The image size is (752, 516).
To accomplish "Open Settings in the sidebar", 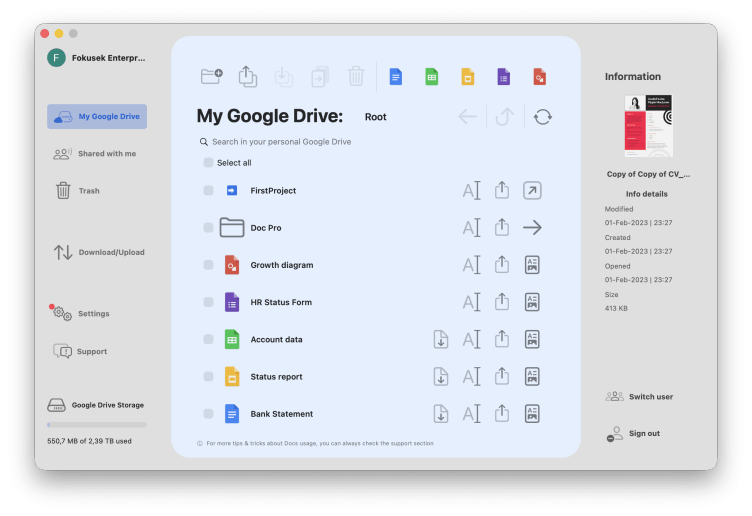I will 82,313.
